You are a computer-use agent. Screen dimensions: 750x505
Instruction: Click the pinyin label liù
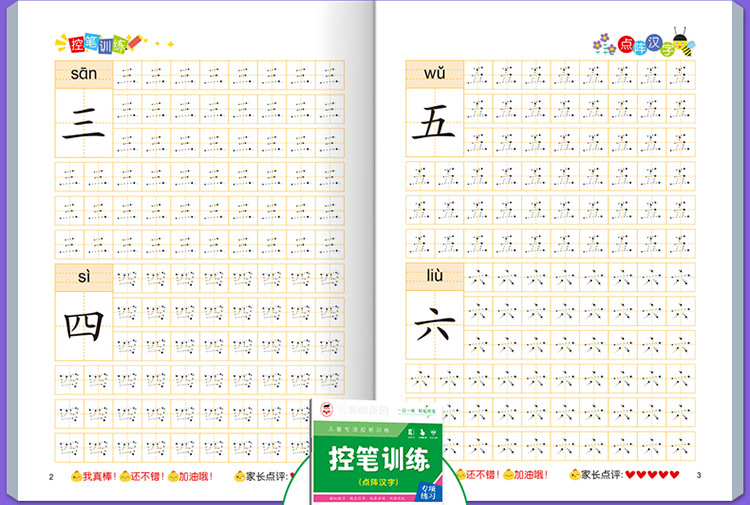coord(435,275)
